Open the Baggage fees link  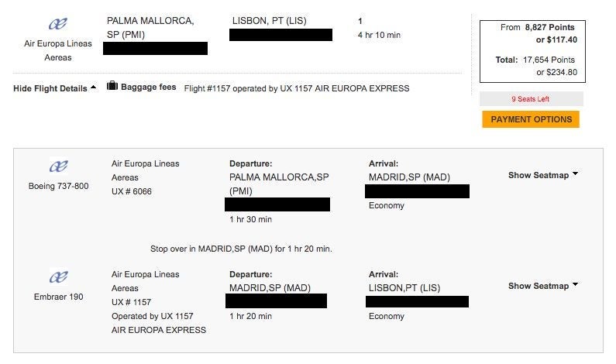[148, 88]
